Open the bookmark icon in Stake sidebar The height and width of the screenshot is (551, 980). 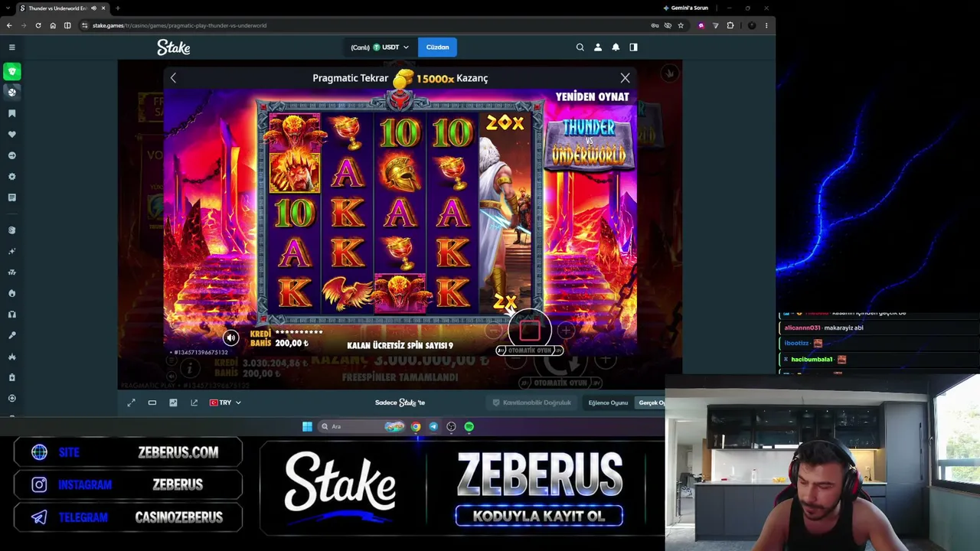[x=11, y=113]
